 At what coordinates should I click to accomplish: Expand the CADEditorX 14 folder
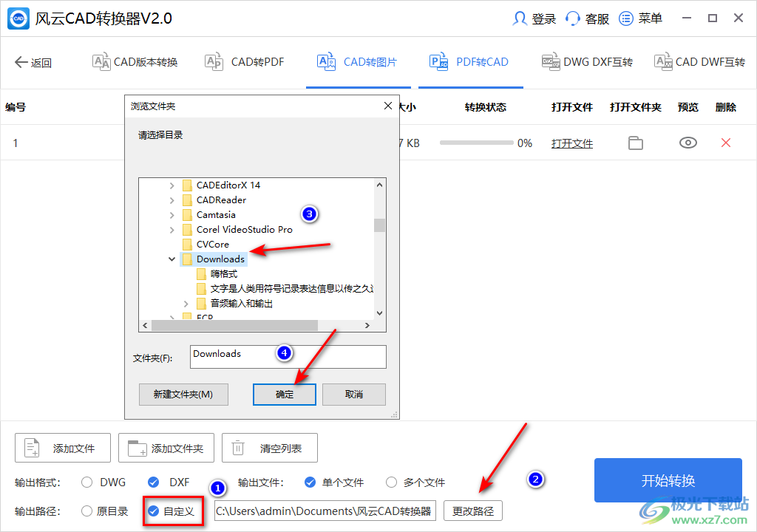coord(172,185)
